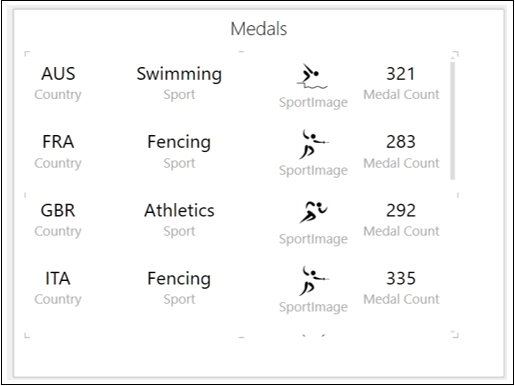
Task: Click the bottom-left corner resize handle
Action: [x=27, y=335]
